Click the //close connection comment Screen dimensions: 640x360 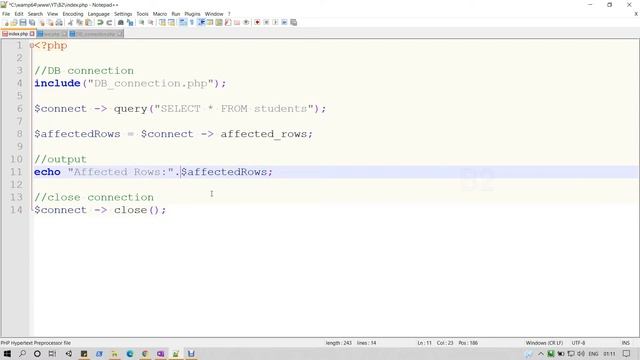[94, 197]
